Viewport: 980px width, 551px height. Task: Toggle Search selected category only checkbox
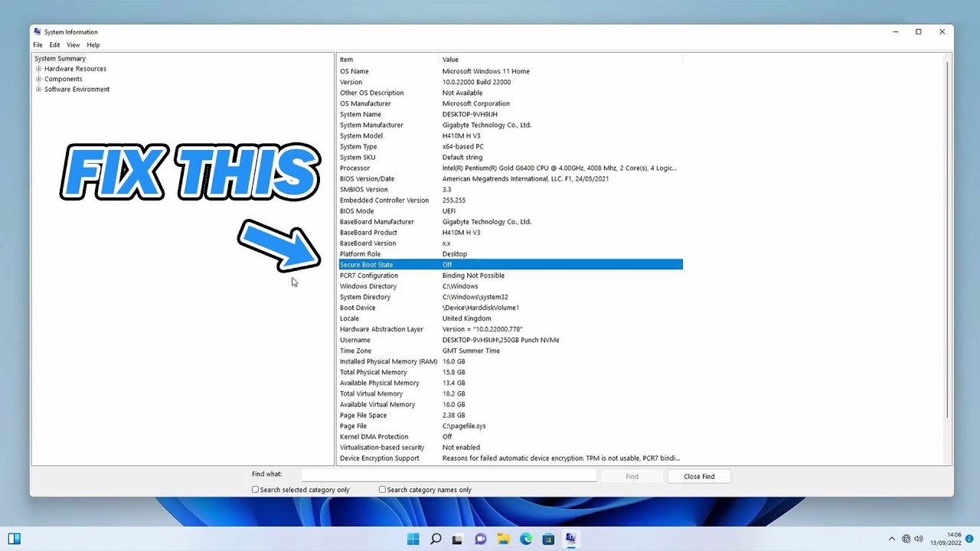(x=255, y=490)
